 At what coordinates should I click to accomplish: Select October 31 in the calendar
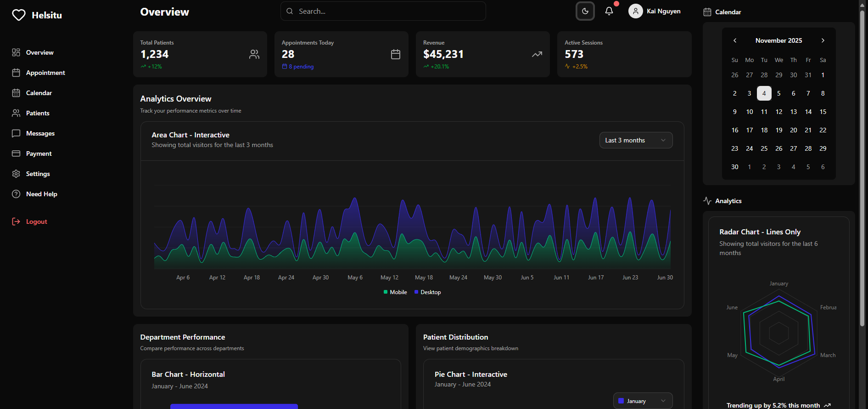808,75
